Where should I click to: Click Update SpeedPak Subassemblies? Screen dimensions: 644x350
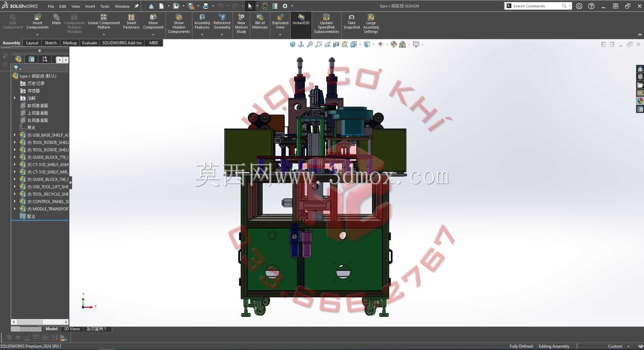pos(326,23)
